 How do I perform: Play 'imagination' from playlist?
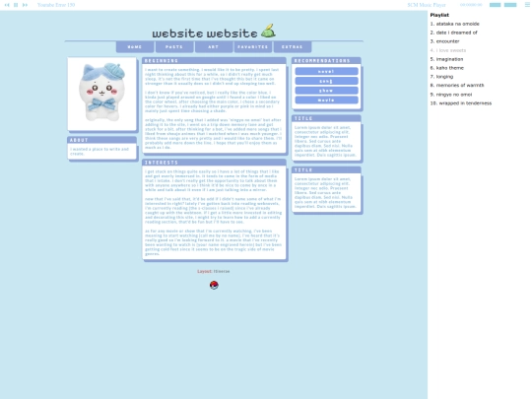[446, 59]
